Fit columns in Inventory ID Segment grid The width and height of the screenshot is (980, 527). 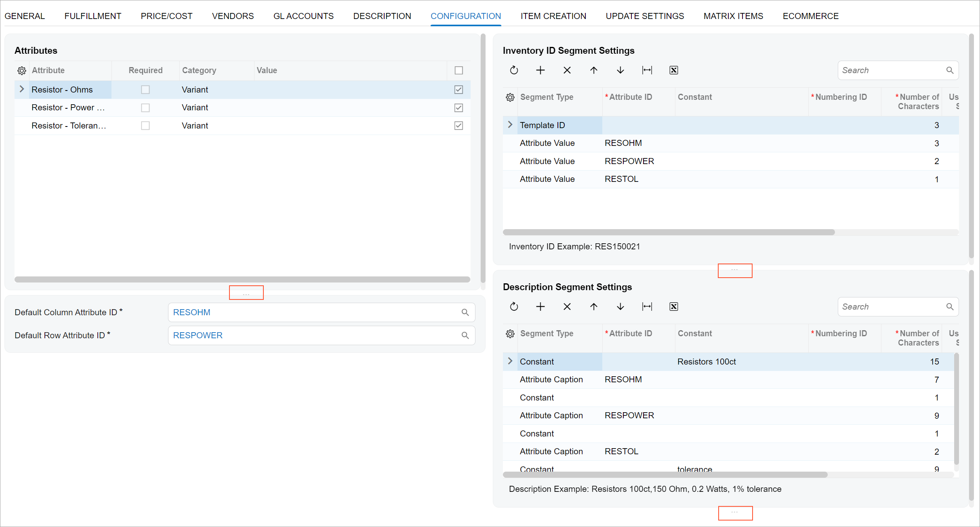pyautogui.click(x=647, y=70)
